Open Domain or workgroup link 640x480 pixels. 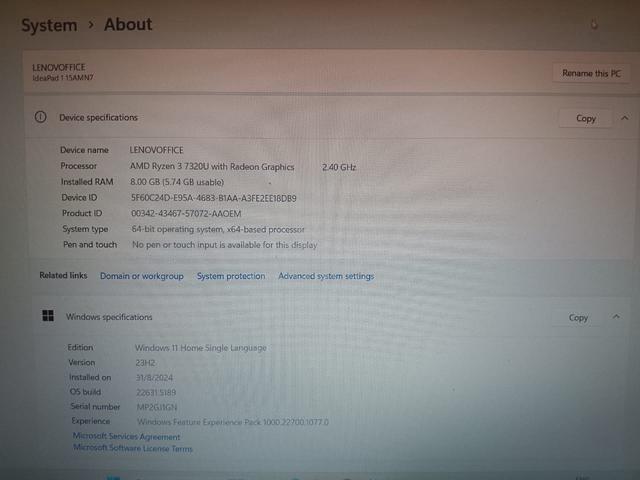point(142,276)
